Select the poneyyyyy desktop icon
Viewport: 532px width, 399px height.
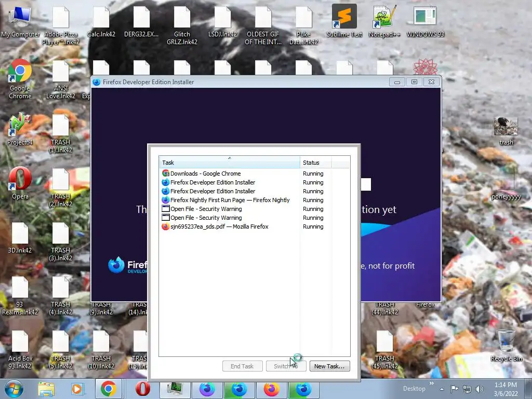click(x=506, y=183)
